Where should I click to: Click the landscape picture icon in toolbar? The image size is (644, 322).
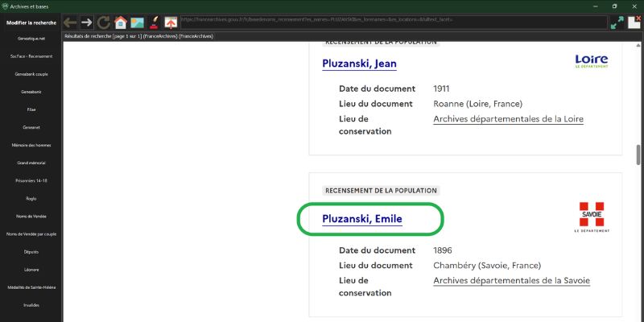[x=138, y=23]
